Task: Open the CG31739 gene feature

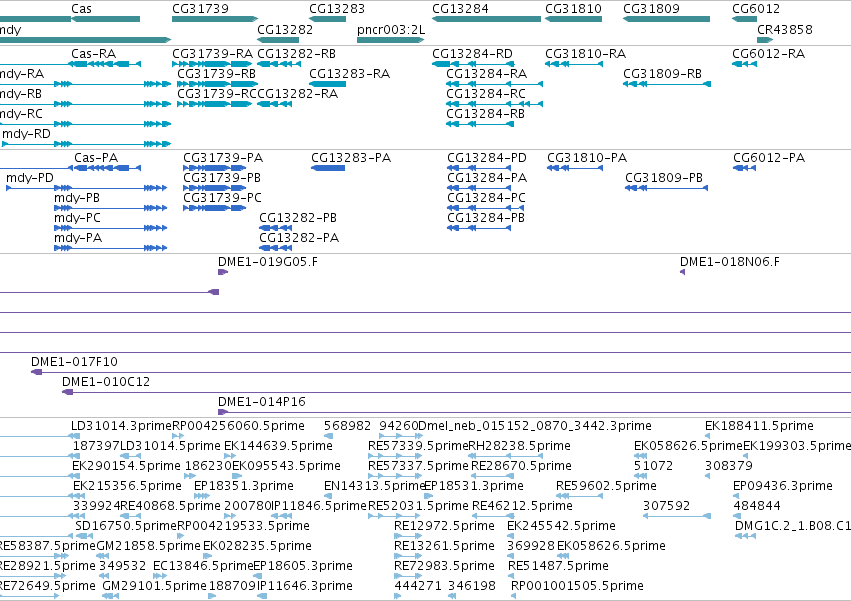Action: pyautogui.click(x=215, y=19)
